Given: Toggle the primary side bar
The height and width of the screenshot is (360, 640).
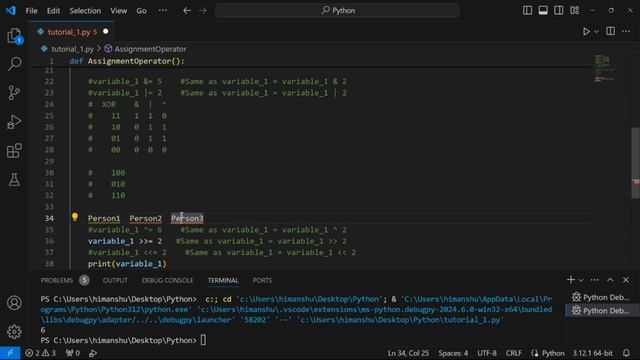Looking at the screenshot, I should tap(527, 10).
